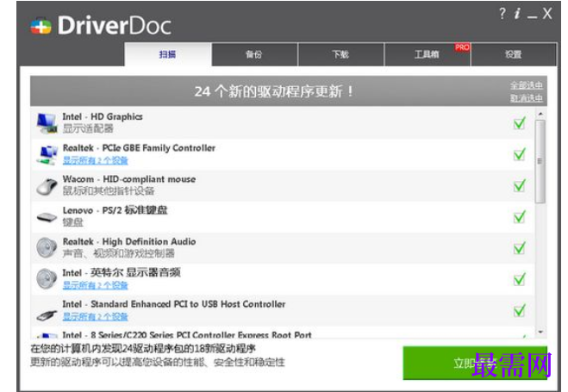Viewport: 568px width, 392px height.
Task: Uncheck Wacom HID-compliant mouse driver
Action: pyautogui.click(x=520, y=186)
